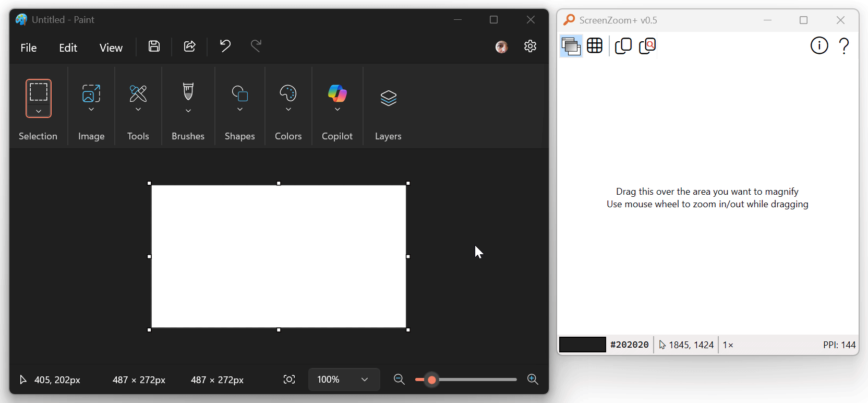Open the Layers panel icon
Screen dimensions: 868x403
pyautogui.click(x=389, y=98)
